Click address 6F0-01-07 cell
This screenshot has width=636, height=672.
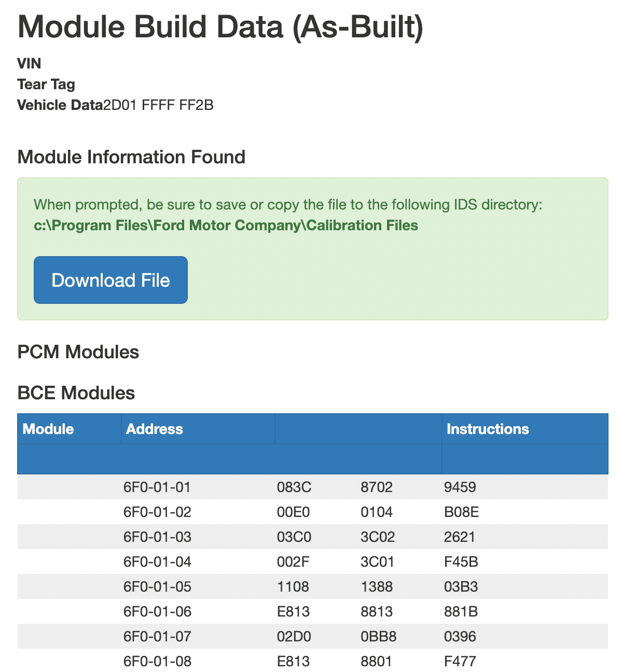pos(157,636)
